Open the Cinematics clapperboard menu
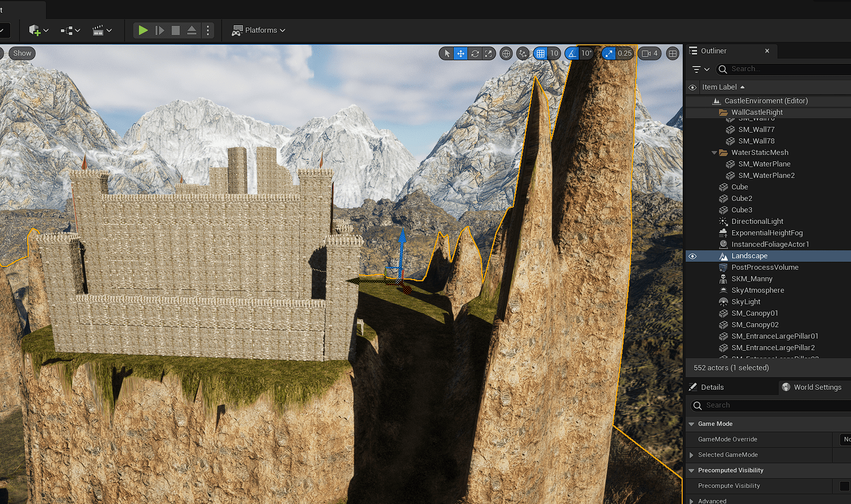 click(102, 30)
